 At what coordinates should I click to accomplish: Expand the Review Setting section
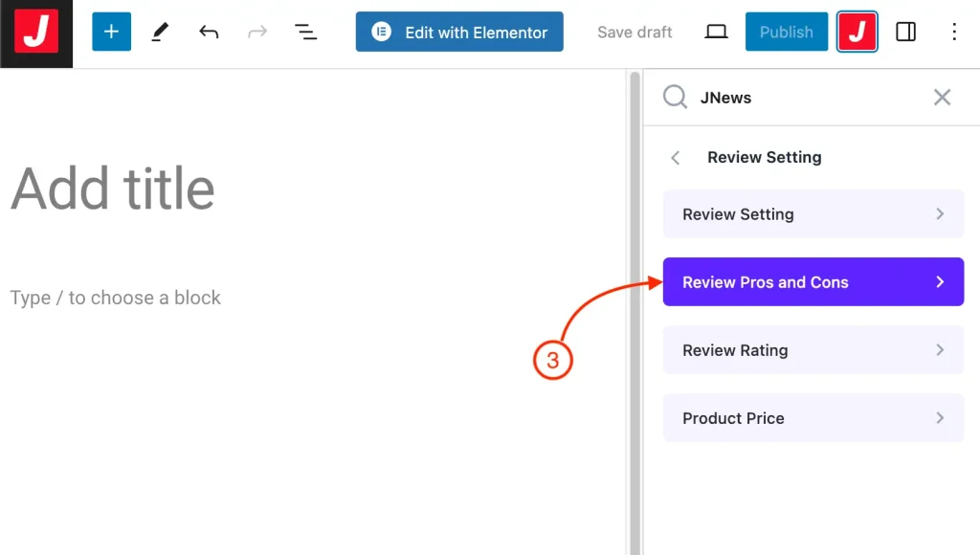pyautogui.click(x=813, y=214)
